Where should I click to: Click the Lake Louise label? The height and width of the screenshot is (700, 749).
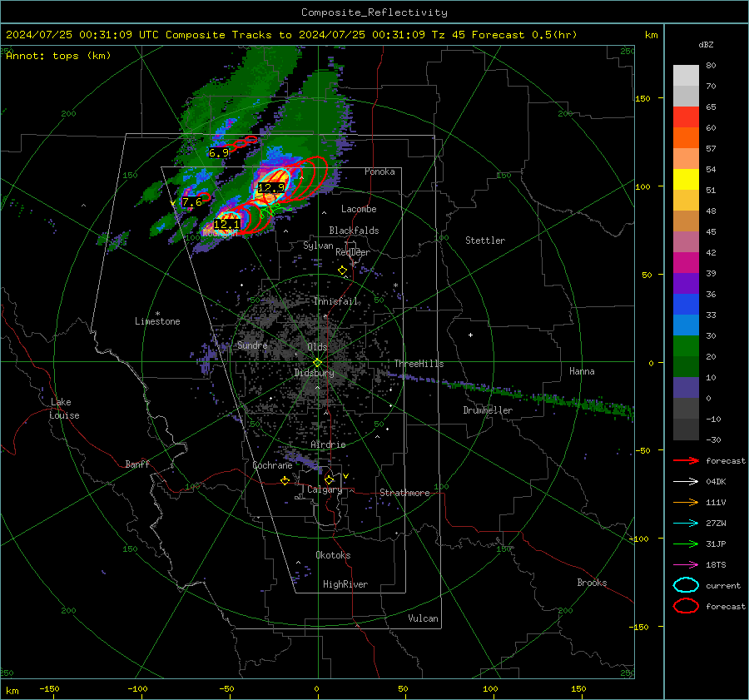(x=65, y=409)
